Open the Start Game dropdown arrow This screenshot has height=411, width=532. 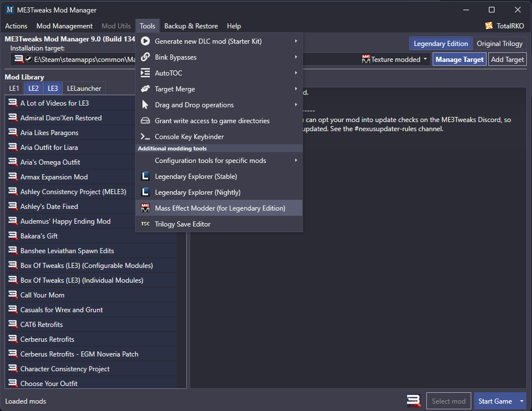[x=521, y=401]
